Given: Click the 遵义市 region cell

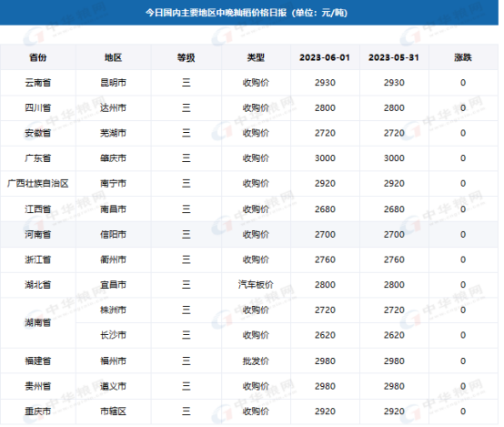Looking at the screenshot, I should coord(113,386).
